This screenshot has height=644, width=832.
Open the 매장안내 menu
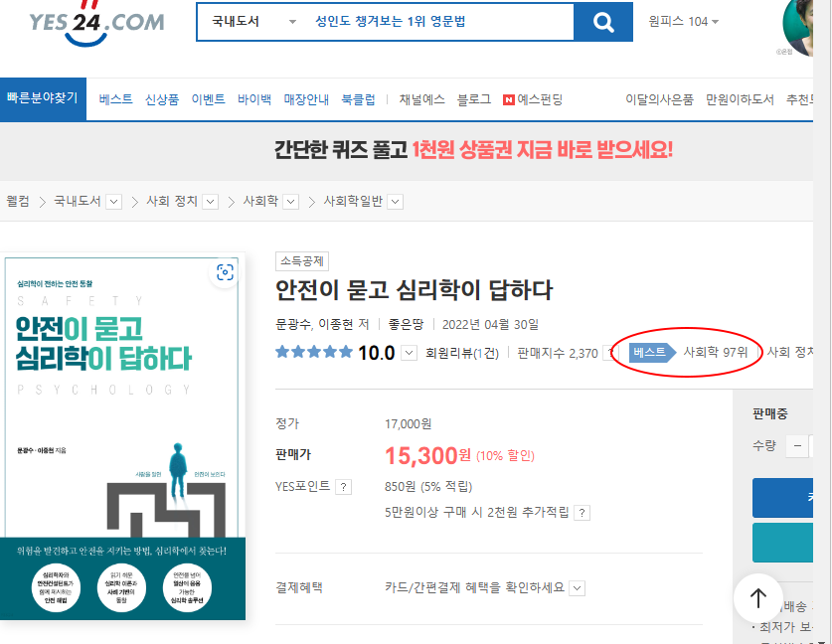(x=306, y=99)
